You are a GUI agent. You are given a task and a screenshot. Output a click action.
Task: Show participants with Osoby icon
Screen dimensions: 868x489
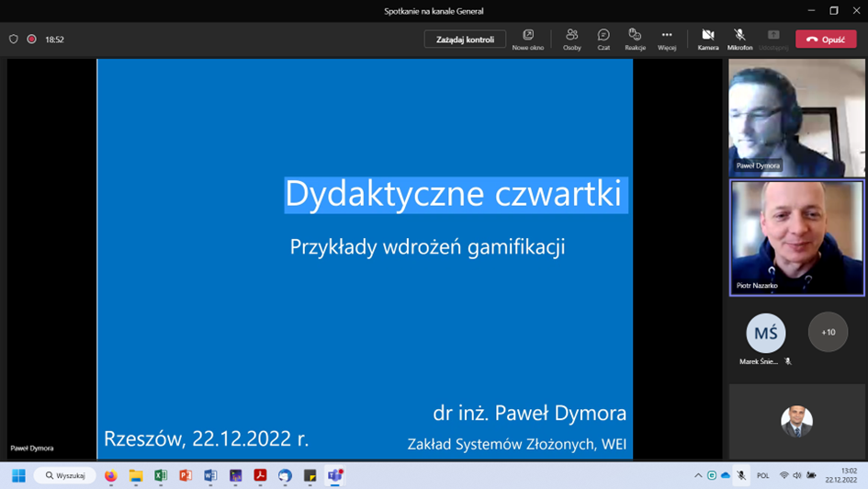coord(572,38)
